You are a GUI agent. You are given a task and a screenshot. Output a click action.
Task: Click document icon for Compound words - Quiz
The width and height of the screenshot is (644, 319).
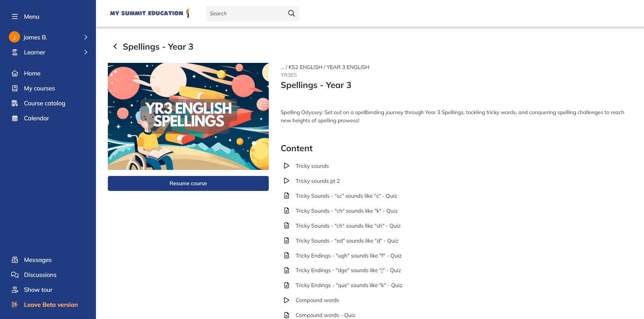pyautogui.click(x=287, y=315)
